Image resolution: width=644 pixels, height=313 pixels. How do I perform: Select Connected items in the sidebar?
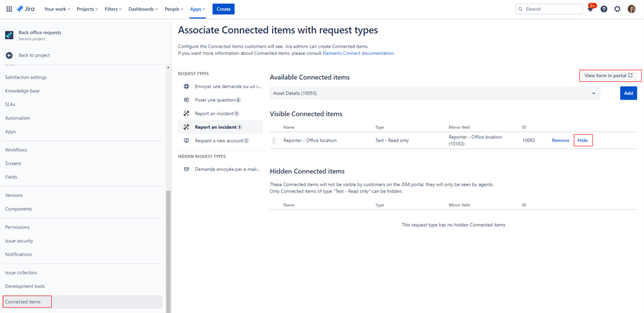click(23, 302)
